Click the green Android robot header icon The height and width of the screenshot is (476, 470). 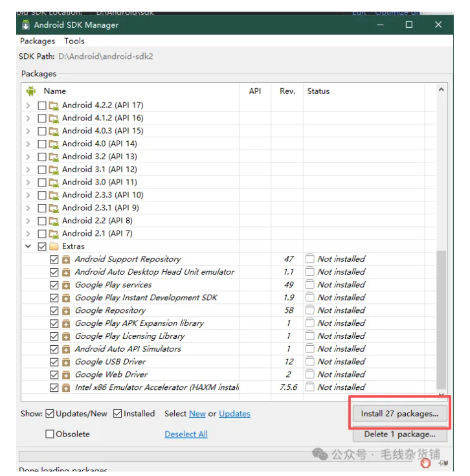click(31, 91)
